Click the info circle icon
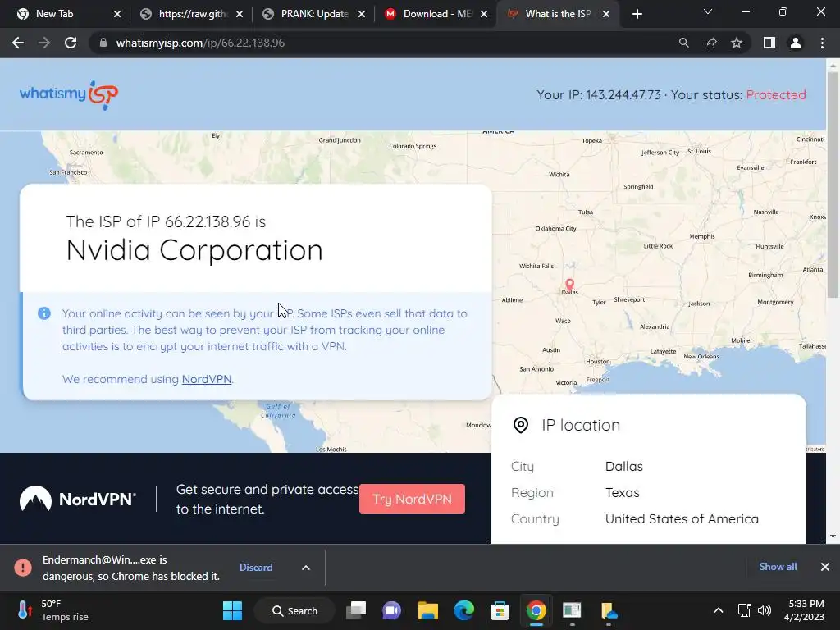The width and height of the screenshot is (840, 630). [x=44, y=313]
